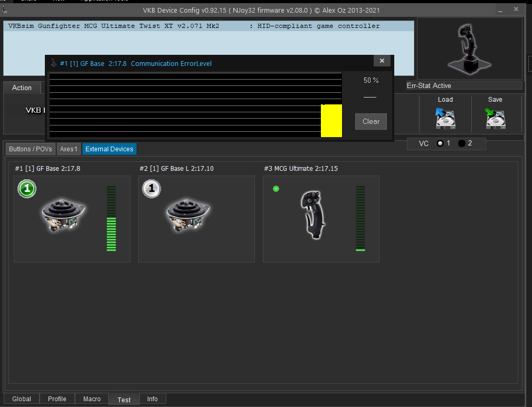Switch to the Info tab
This screenshot has height=407, width=532.
click(153, 399)
